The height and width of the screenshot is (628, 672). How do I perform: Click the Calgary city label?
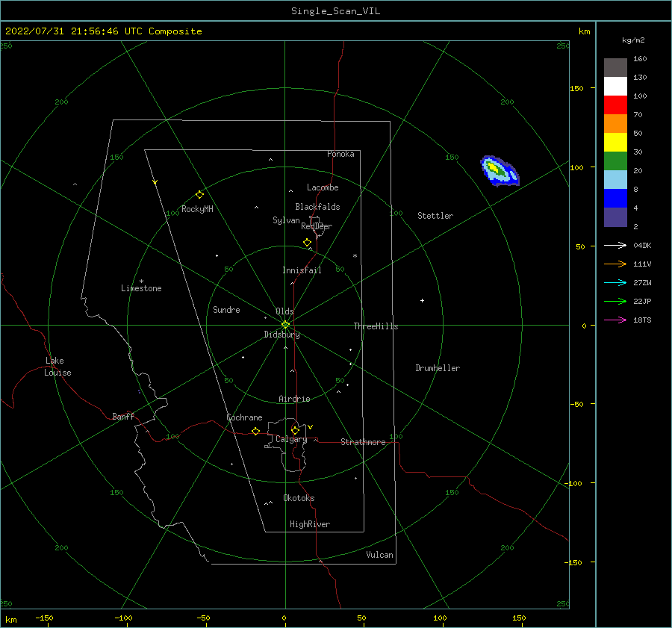[x=291, y=439]
